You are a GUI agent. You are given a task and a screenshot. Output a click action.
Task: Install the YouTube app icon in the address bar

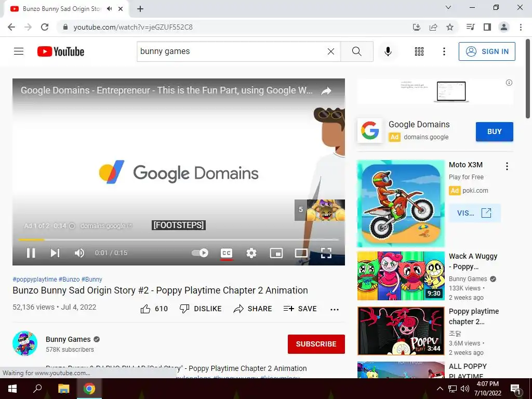coord(417,27)
